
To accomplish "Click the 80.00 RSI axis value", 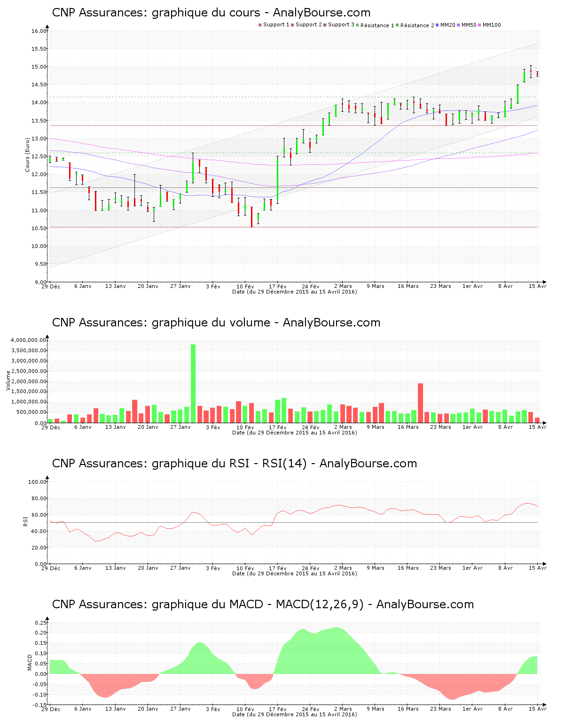I will point(39,498).
